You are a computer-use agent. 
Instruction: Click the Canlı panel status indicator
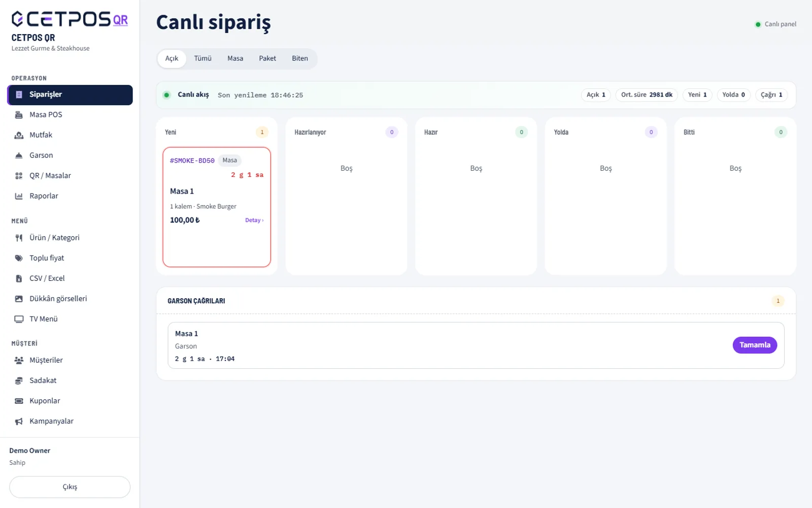pos(775,24)
